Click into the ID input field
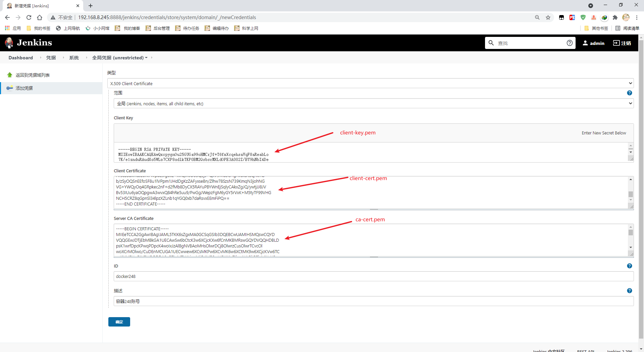Viewport: 644px width, 352px height. click(373, 276)
